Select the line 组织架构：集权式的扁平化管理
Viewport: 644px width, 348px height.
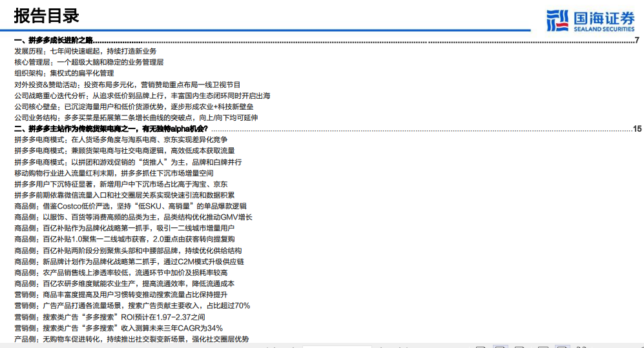(64, 73)
